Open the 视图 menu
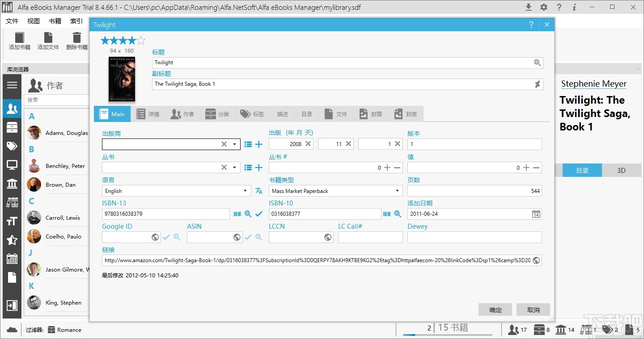Viewport: 644px width, 339px height. point(33,21)
